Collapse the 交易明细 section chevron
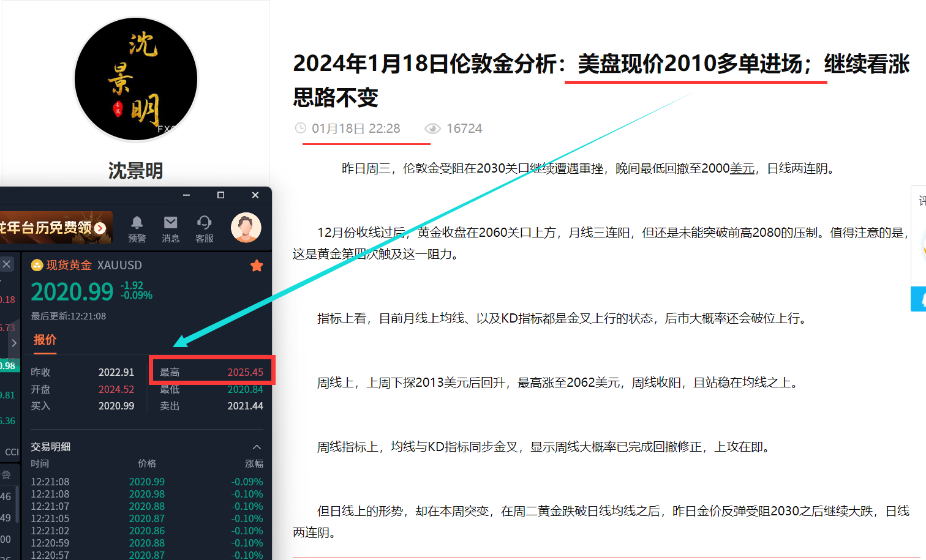 [257, 447]
